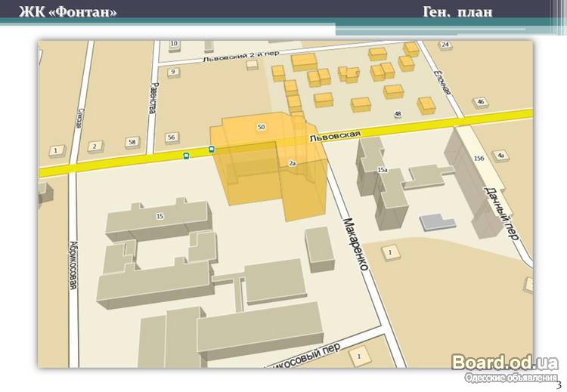Click highlighted orange building labeled 50
567x392 pixels.
[261, 128]
